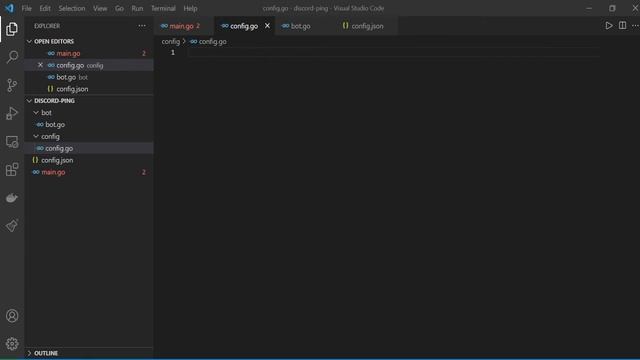Open the Explorer view in activity bar
This screenshot has width=640, height=360.
coord(12,29)
